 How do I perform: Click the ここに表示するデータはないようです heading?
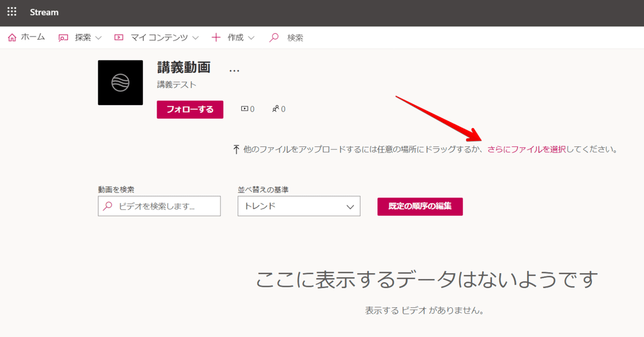click(427, 280)
